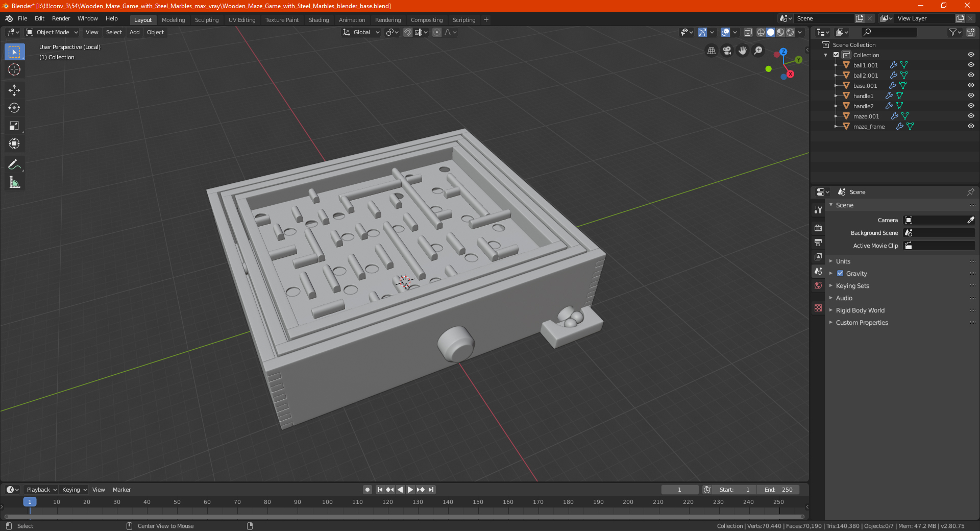Select the Rotate tool
Screen dimensions: 980x531
point(14,108)
